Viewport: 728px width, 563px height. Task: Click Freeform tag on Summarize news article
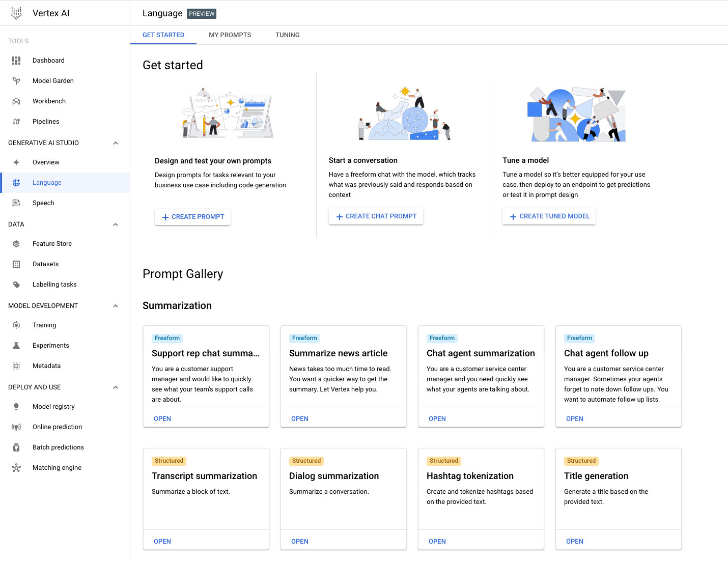304,339
